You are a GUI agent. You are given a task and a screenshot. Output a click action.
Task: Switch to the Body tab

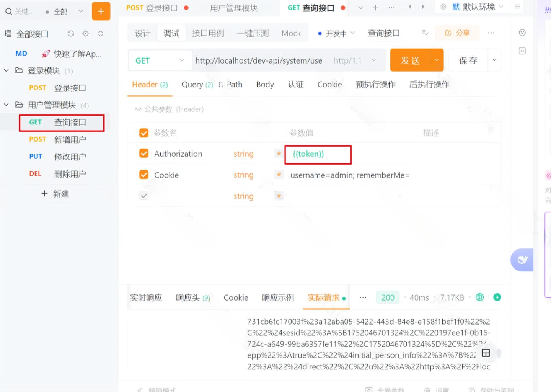pyautogui.click(x=265, y=85)
